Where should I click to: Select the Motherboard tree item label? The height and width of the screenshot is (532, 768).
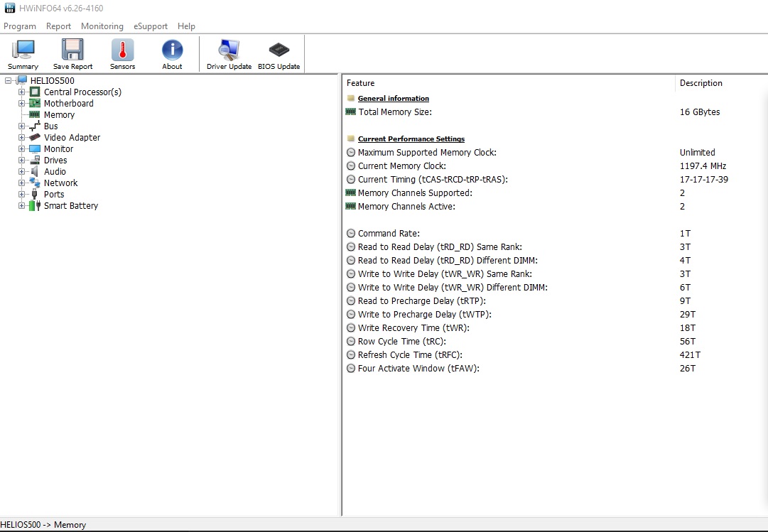[69, 104]
